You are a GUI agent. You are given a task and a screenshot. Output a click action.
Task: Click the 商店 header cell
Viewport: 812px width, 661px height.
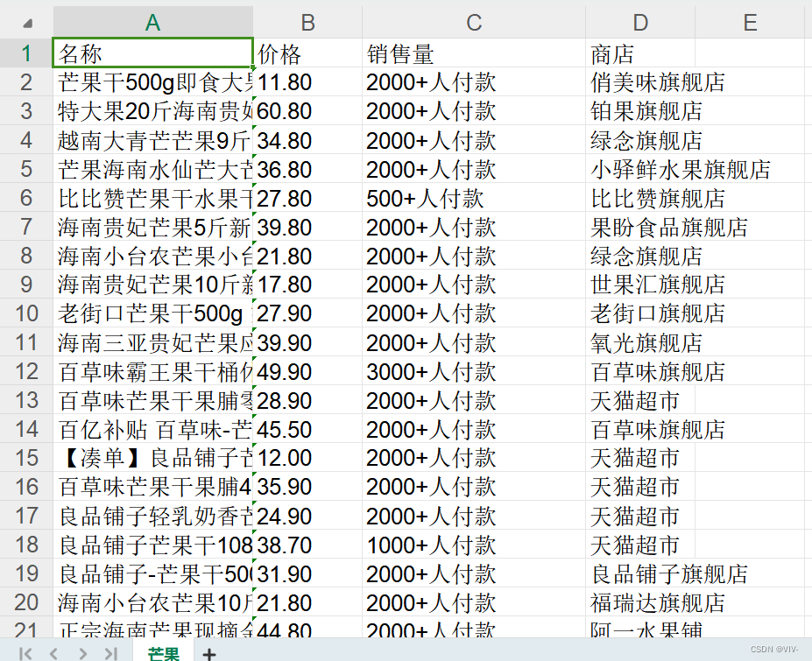click(x=640, y=53)
